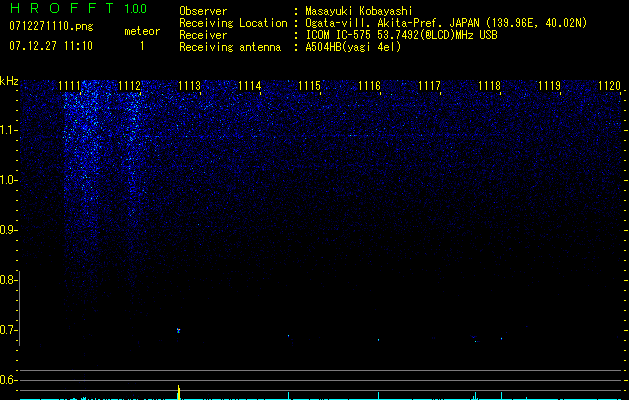Image resolution: width=629 pixels, height=400 pixels.
Task: Click the 0.9 frequency axis label
Action: point(8,230)
